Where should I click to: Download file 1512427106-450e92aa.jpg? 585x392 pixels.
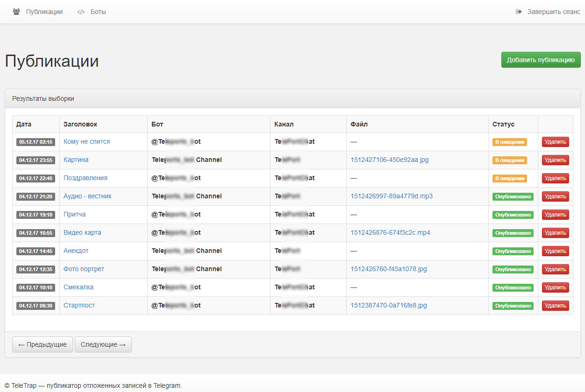point(389,160)
